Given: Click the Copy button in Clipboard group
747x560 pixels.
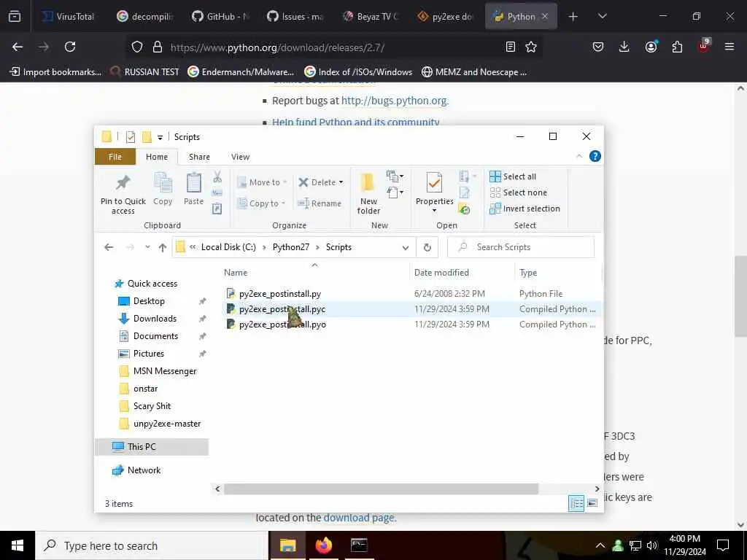Looking at the screenshot, I should pyautogui.click(x=163, y=190).
